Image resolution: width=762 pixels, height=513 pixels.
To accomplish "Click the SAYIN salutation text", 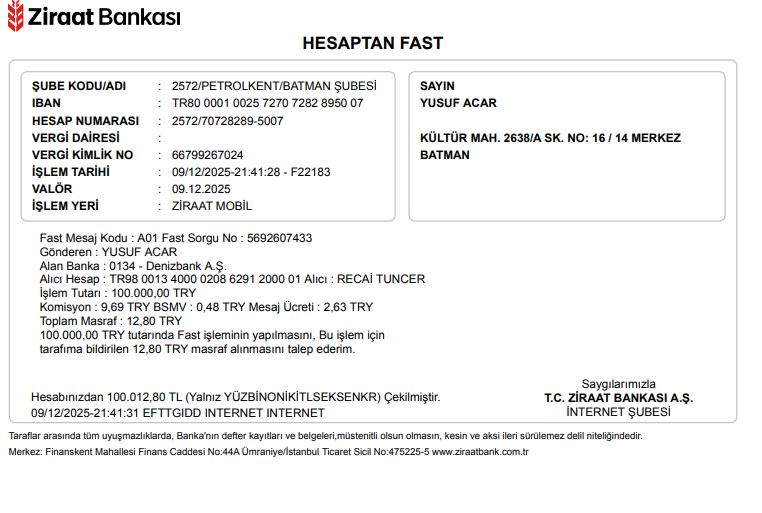I will pyautogui.click(x=437, y=86).
